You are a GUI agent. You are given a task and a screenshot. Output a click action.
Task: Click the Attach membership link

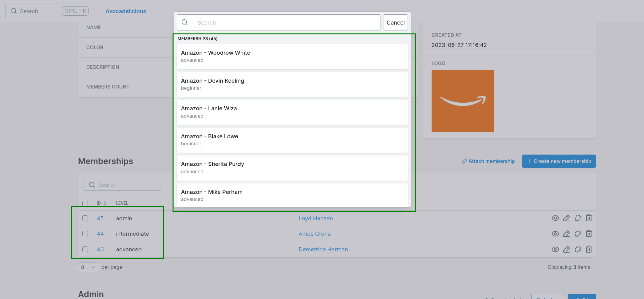click(x=488, y=161)
